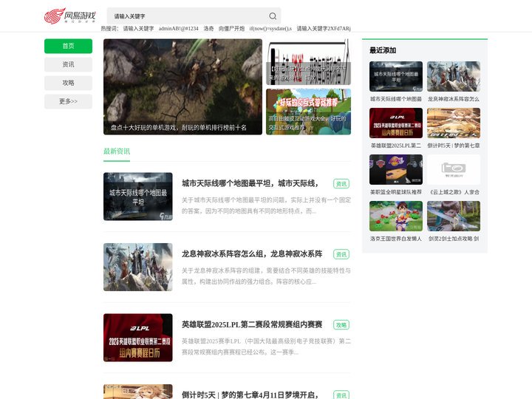The width and height of the screenshot is (532, 399).
Task: Open article title 英雄联盟2025LPL第二赛段
Action: (252, 324)
